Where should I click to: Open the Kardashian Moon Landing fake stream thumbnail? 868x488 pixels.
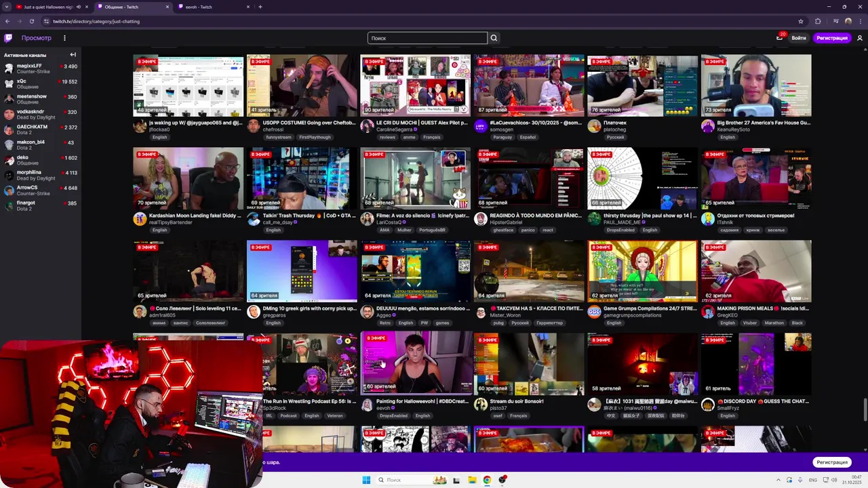pos(188,178)
